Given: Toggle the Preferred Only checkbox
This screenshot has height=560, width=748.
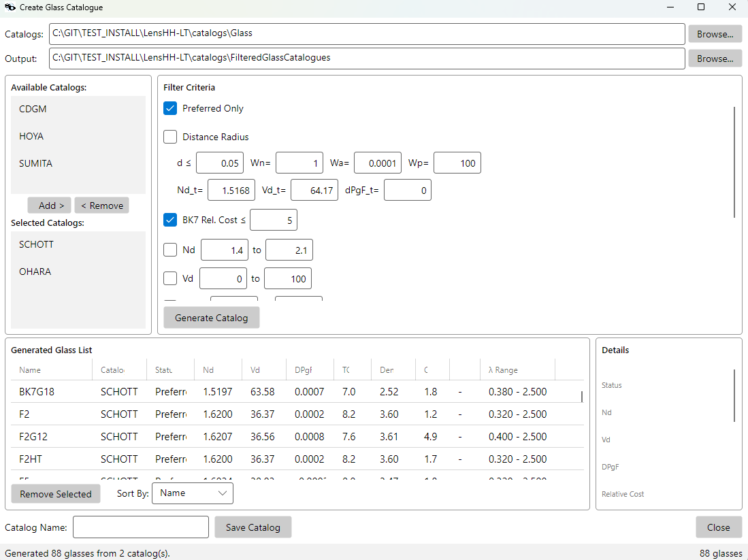Looking at the screenshot, I should [x=170, y=108].
